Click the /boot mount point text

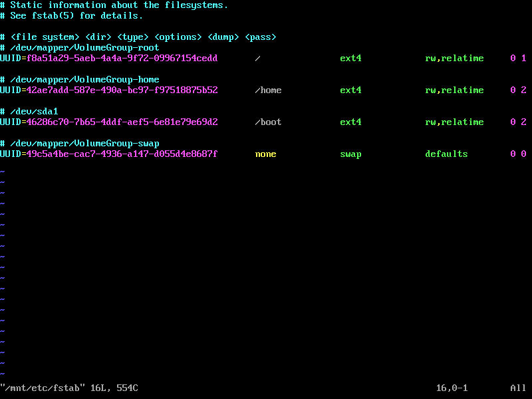tap(268, 122)
